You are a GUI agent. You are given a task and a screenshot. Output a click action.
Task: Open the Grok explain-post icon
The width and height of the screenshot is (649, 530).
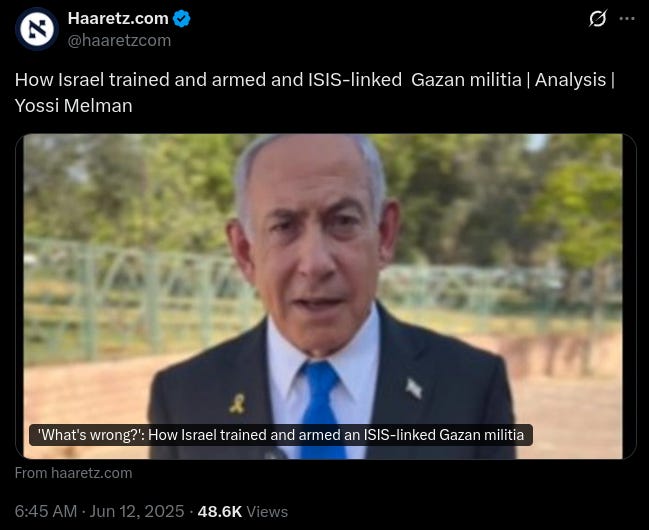tap(598, 19)
